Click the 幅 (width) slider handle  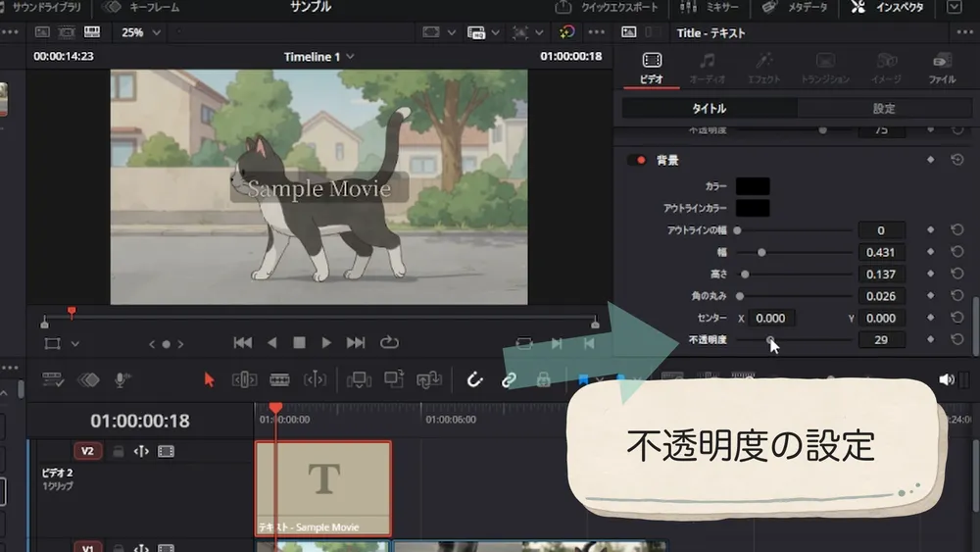pyautogui.click(x=761, y=253)
